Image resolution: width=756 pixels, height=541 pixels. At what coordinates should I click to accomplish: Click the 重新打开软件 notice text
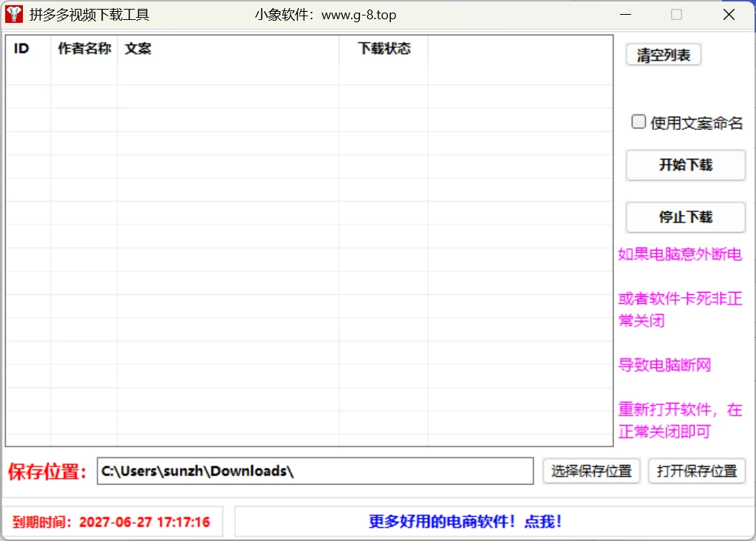coord(680,421)
